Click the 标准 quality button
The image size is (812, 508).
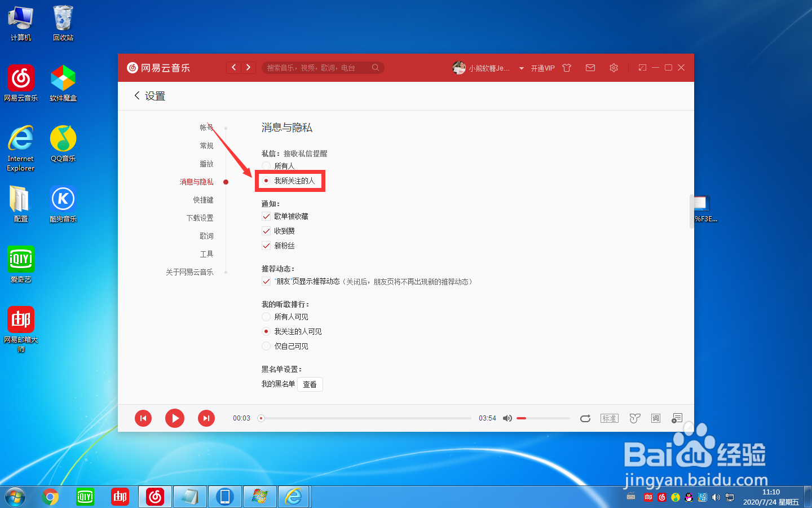click(x=610, y=418)
